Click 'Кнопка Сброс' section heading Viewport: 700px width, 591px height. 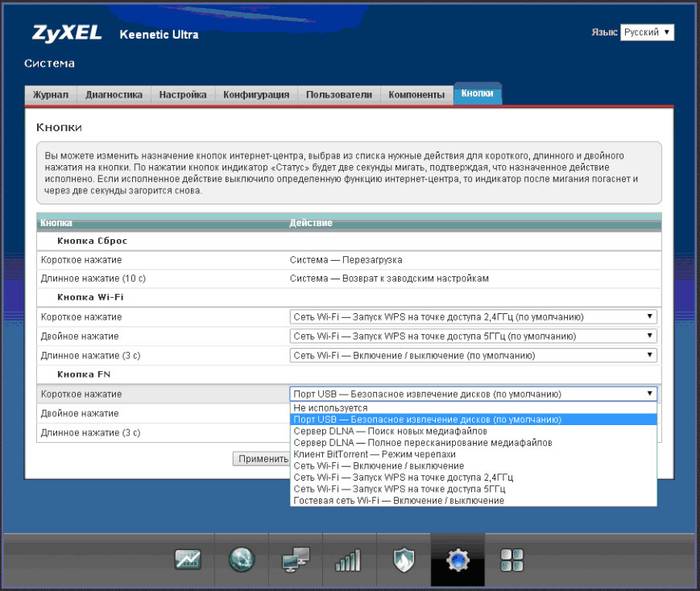pos(92,241)
